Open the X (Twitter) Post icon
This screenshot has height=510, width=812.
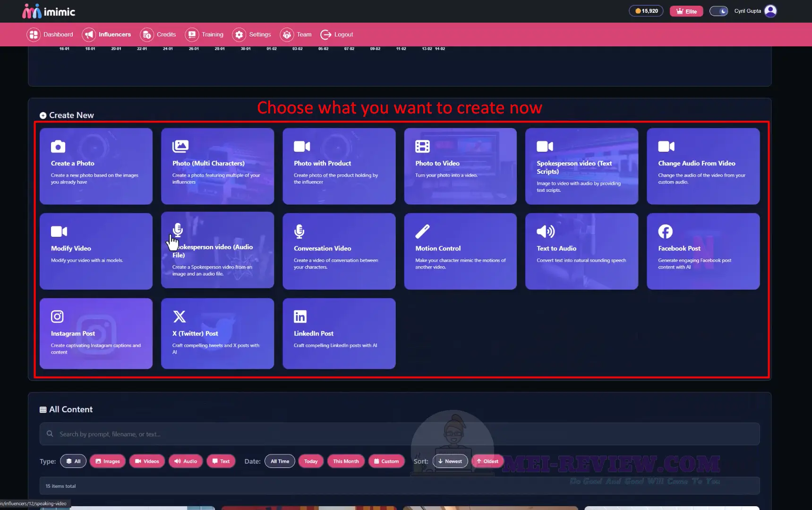click(x=179, y=317)
